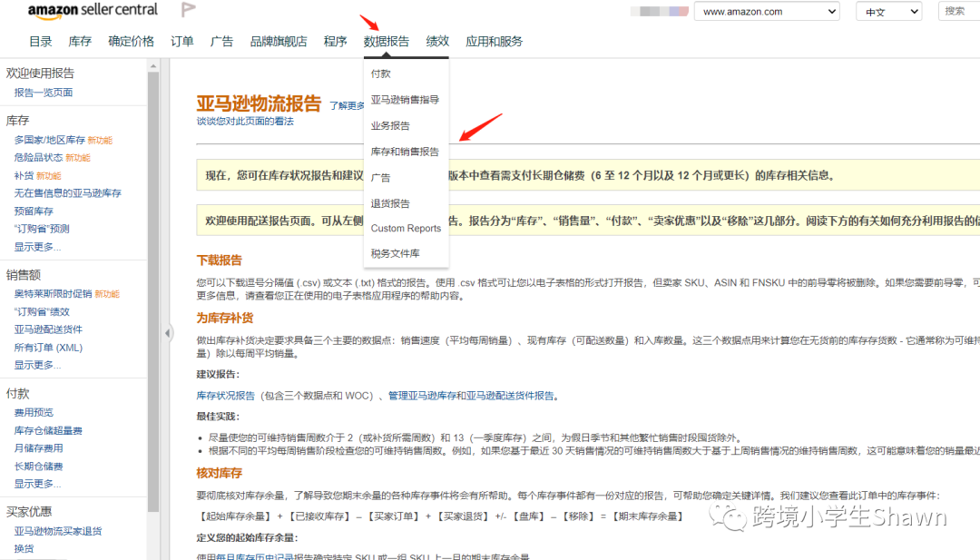The image size is (980, 560).
Task: Open the 广告 menu in the top navigation
Action: (x=221, y=41)
